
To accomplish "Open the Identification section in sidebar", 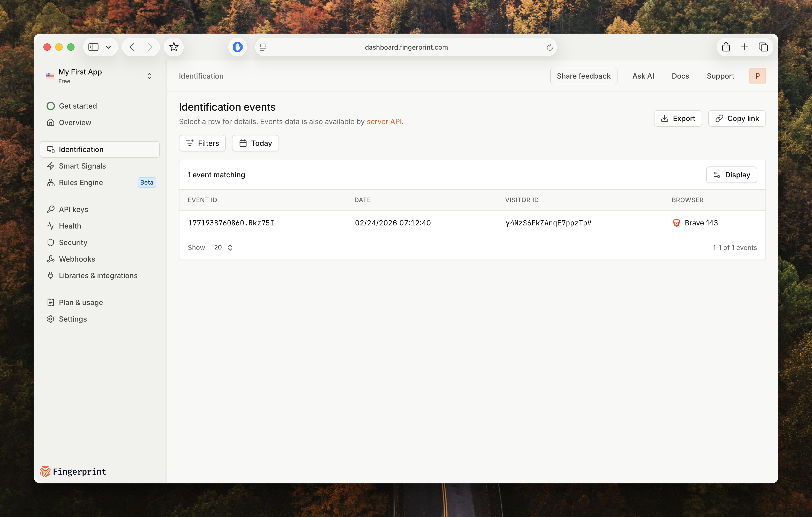I will pyautogui.click(x=81, y=149).
